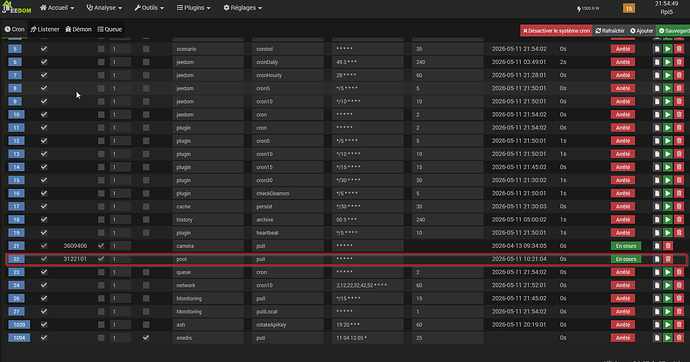Delete the enedis pull cron
The height and width of the screenshot is (362, 690).
point(679,338)
